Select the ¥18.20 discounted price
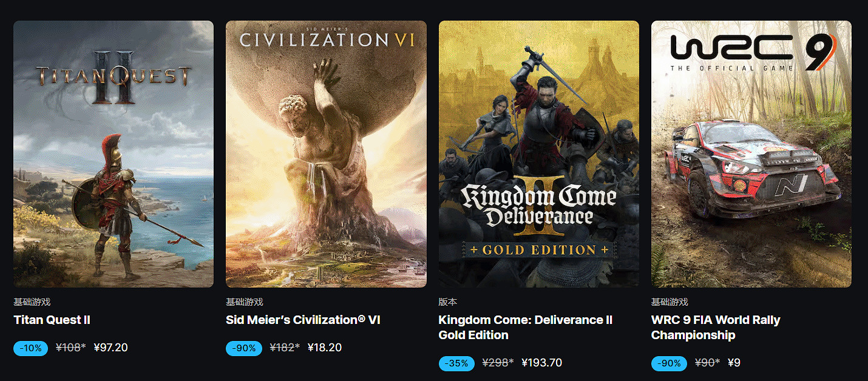 (x=325, y=348)
